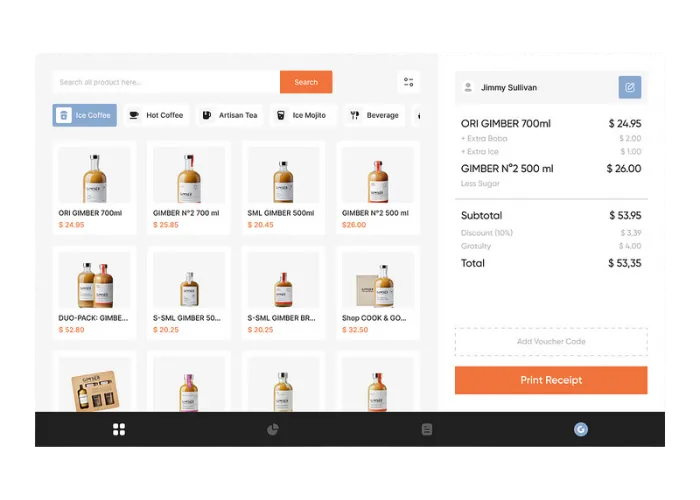
Task: Click the $ 24.95 price in order
Action: 625,124
